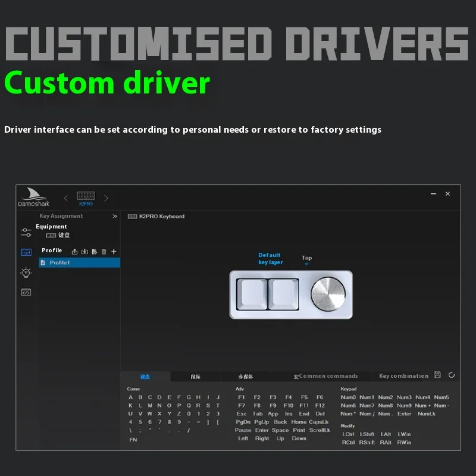Assign the LWin modifier
This screenshot has height=476, width=476.
tap(404, 434)
